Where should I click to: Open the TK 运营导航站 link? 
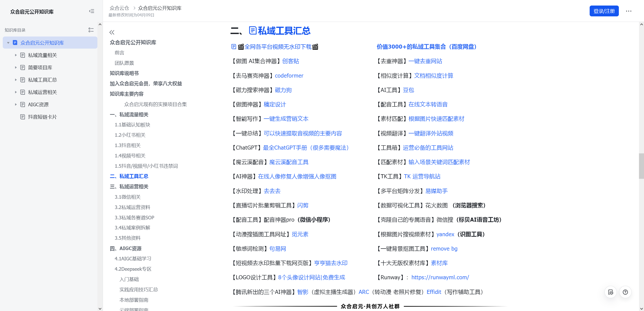422,176
